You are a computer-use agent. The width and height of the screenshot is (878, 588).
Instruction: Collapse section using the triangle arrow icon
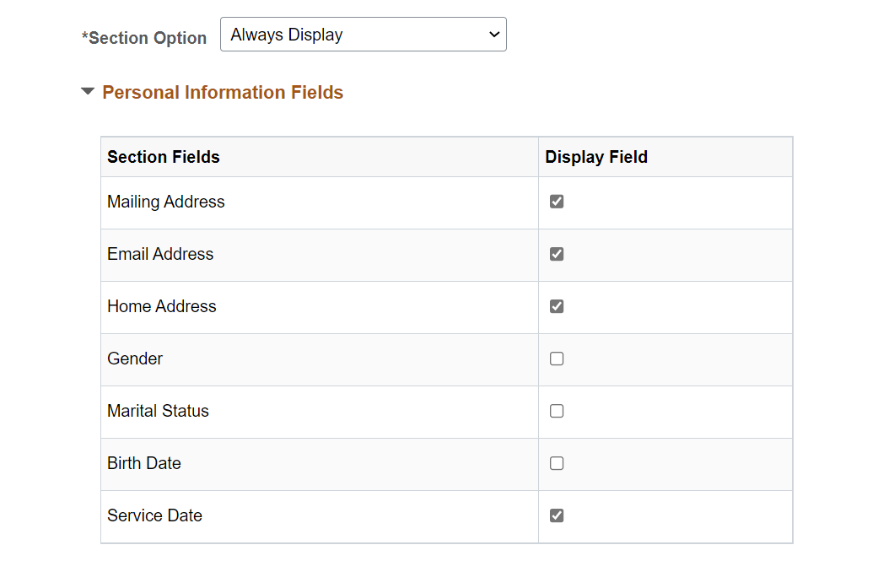(x=88, y=92)
